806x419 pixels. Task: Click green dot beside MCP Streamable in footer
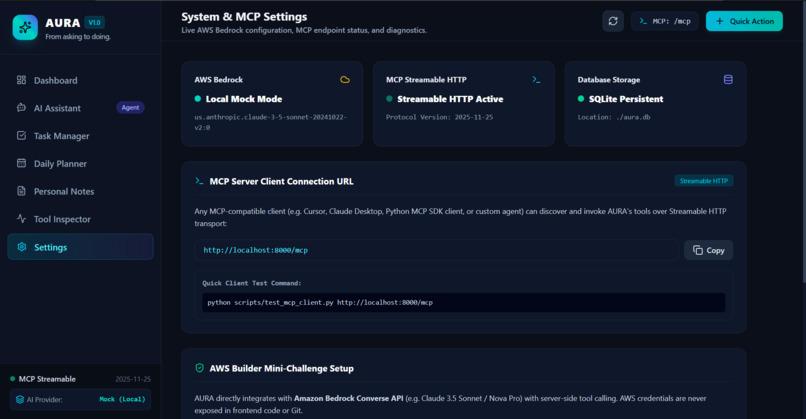[x=12, y=379]
